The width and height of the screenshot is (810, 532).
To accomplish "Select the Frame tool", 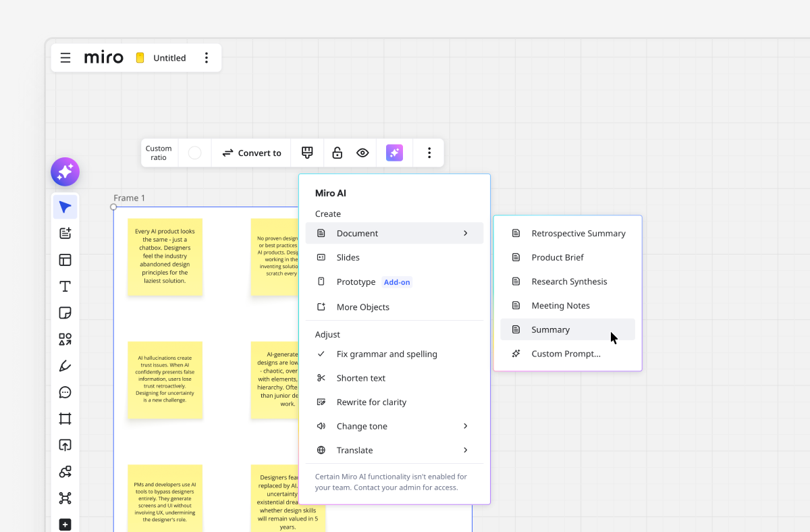I will click(65, 419).
